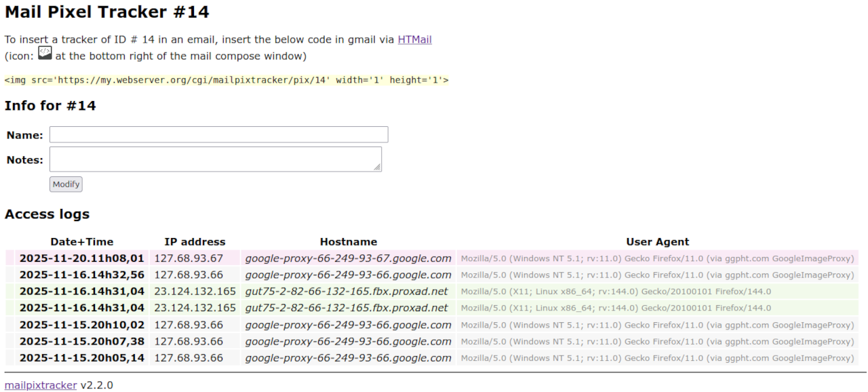Click the 'Date+Time' column header

pos(82,241)
